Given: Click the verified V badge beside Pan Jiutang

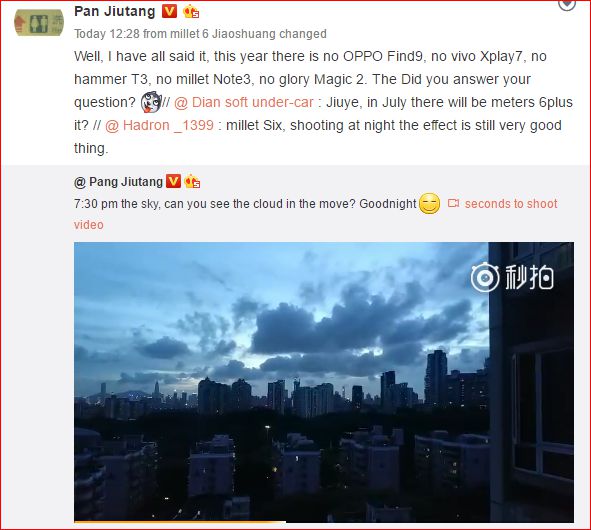Looking at the screenshot, I should click(169, 11).
